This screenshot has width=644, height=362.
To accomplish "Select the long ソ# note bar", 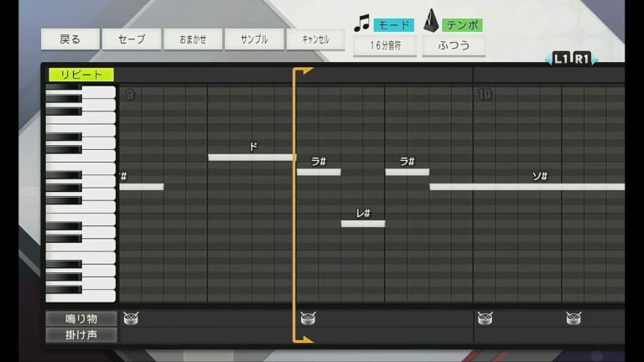I will coord(527,187).
